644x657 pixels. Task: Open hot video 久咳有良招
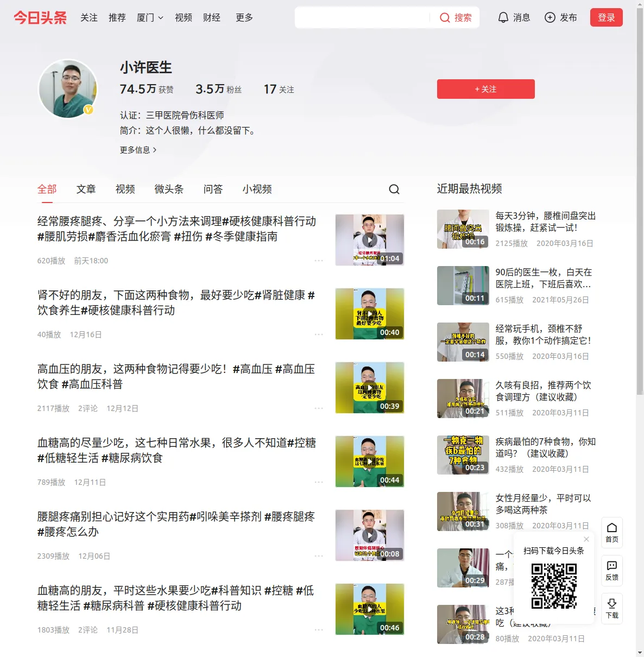tap(544, 391)
